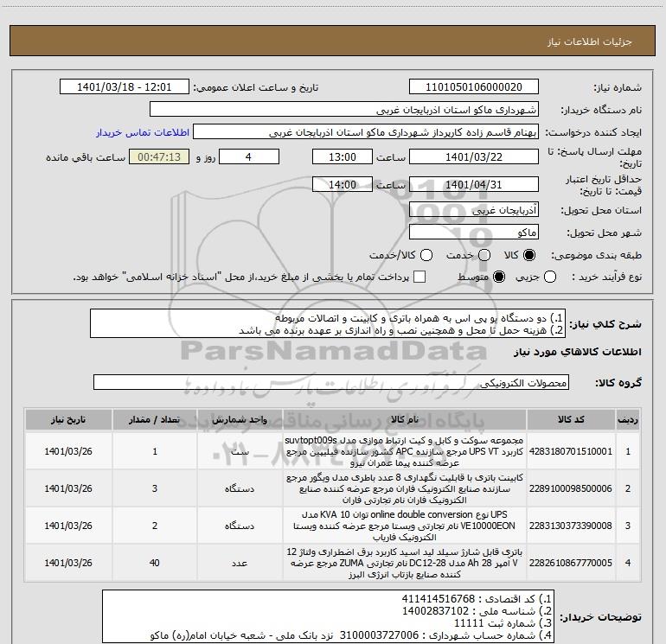
Task: Click the شماره ثبت 11111 line
Action: point(503,623)
